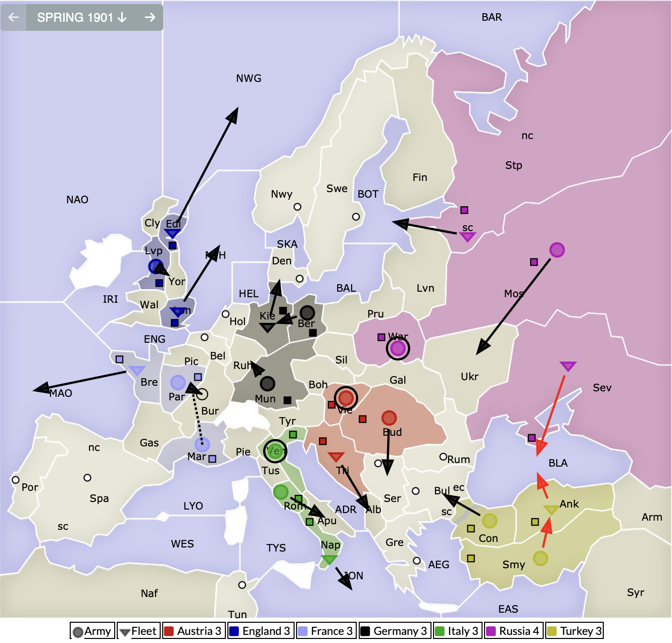Click the neutral supply center in Spain
This screenshot has width=672, height=643.
[87, 478]
